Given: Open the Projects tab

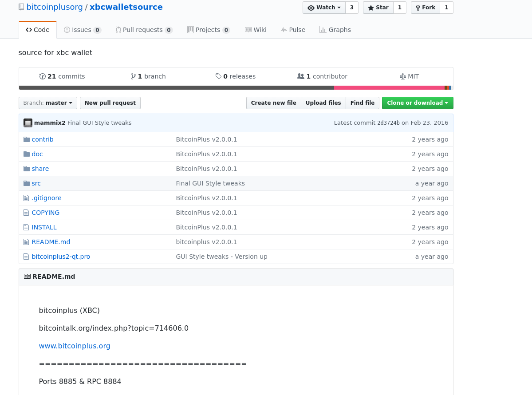Looking at the screenshot, I should point(209,30).
